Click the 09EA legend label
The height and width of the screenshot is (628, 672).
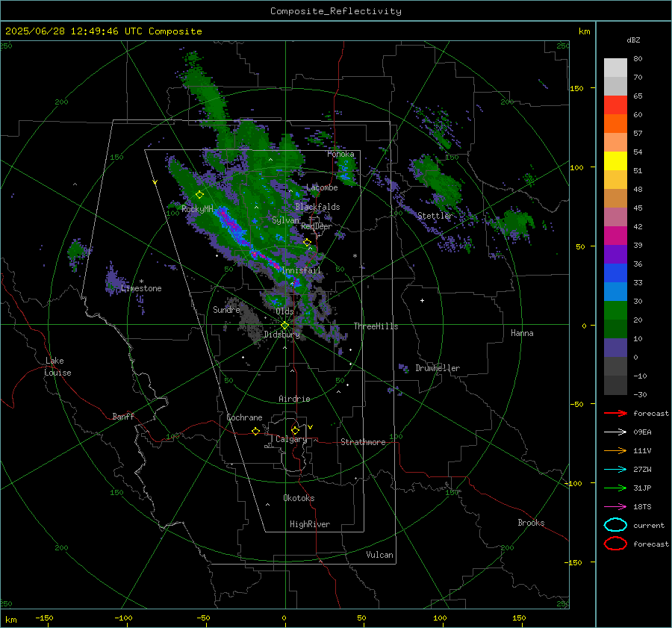642,432
